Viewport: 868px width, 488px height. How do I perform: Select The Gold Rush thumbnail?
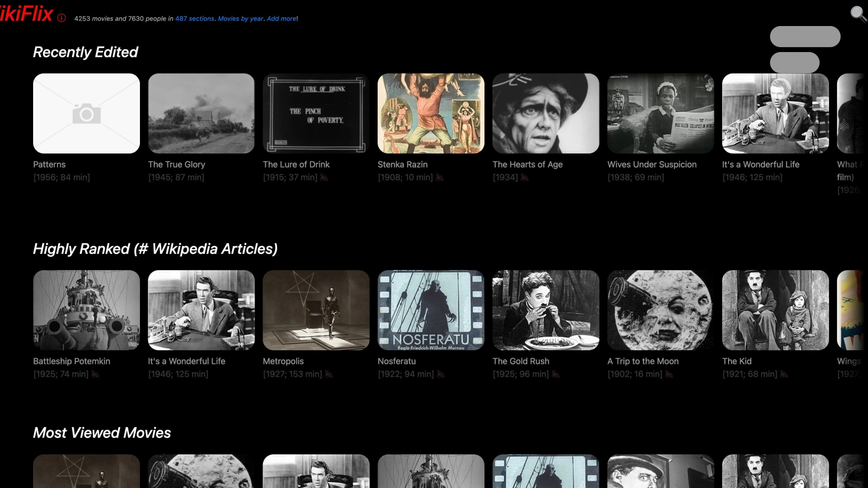[x=546, y=310]
